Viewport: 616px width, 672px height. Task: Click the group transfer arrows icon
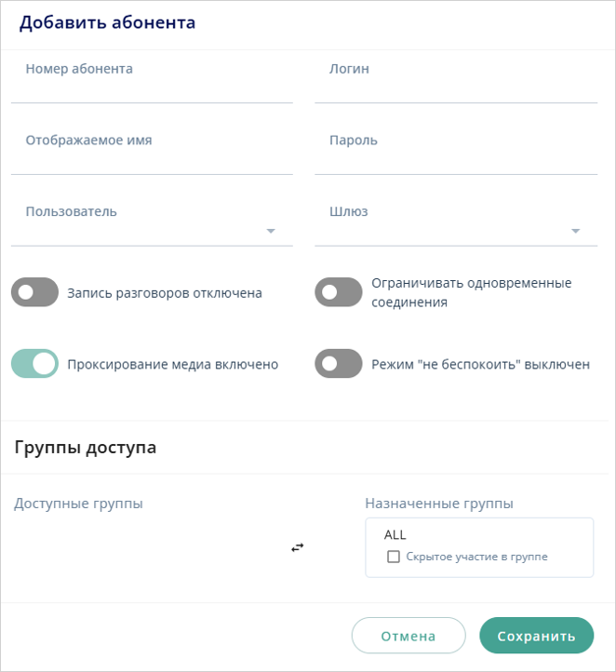tap(298, 547)
